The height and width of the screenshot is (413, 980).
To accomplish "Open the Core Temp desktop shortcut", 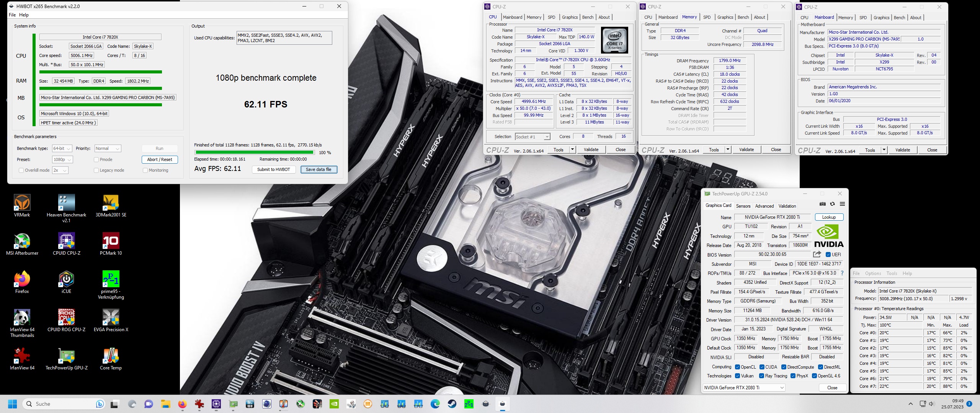I will [111, 359].
